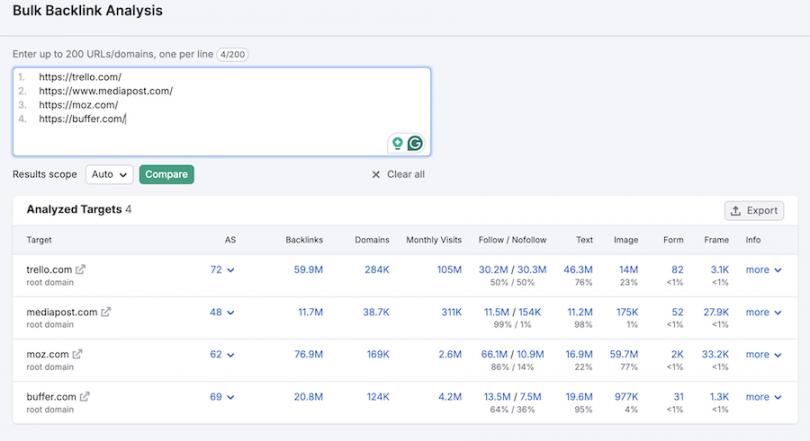Click trello.com monthly visits 105M
This screenshot has height=441, width=810.
tap(449, 270)
